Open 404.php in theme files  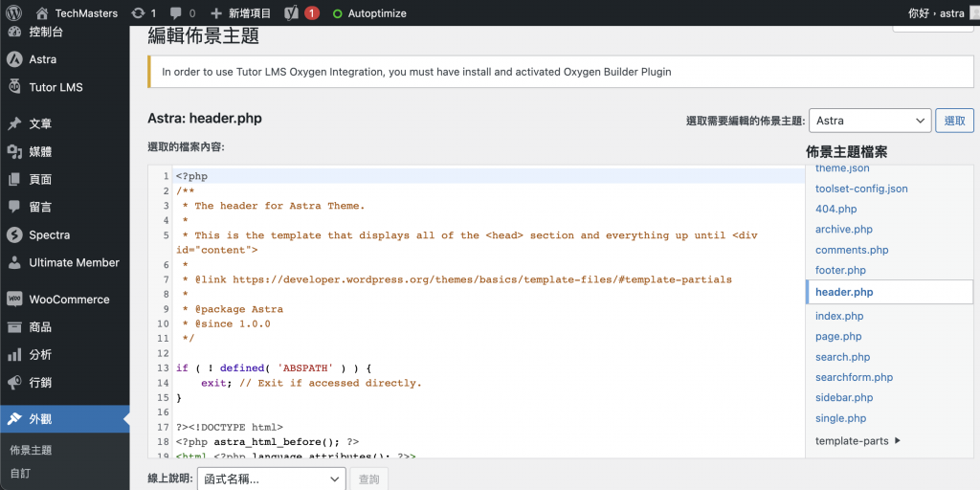click(x=835, y=209)
